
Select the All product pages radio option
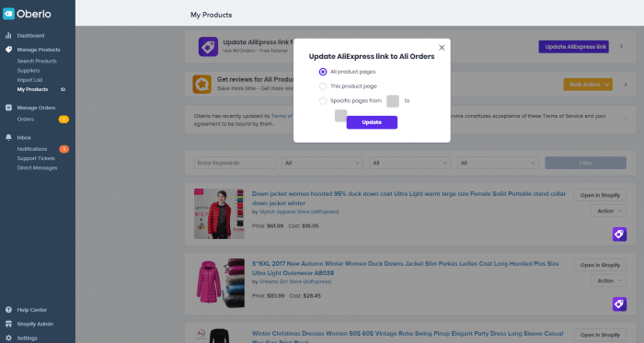click(323, 72)
